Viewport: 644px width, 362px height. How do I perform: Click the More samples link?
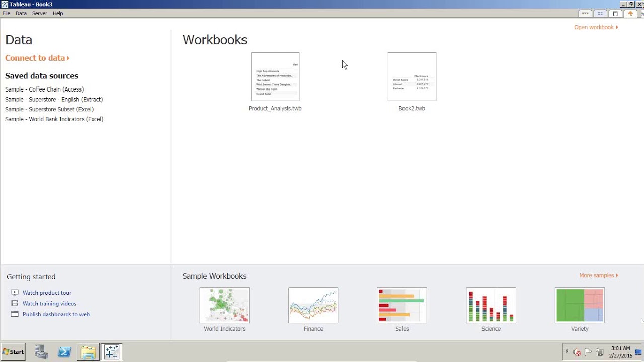coord(599,275)
